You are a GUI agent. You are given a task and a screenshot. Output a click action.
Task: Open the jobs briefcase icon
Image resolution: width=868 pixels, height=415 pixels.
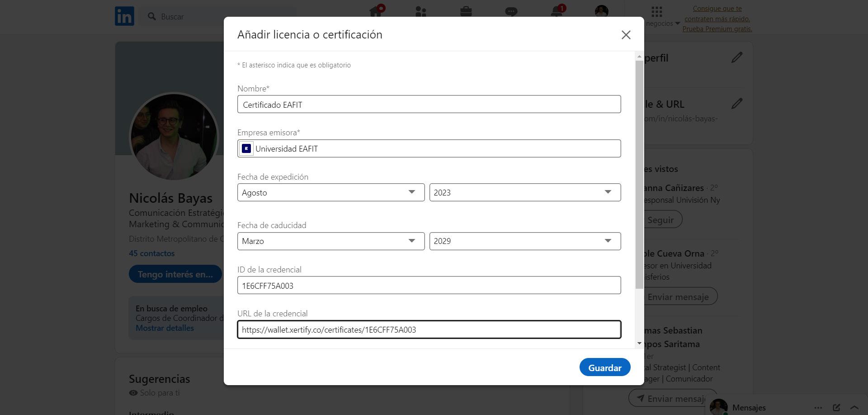466,12
